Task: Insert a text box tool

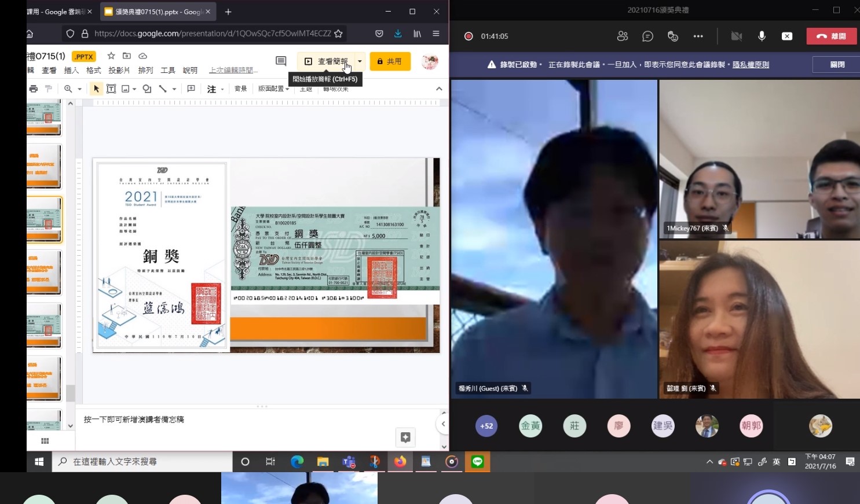Action: click(x=111, y=89)
